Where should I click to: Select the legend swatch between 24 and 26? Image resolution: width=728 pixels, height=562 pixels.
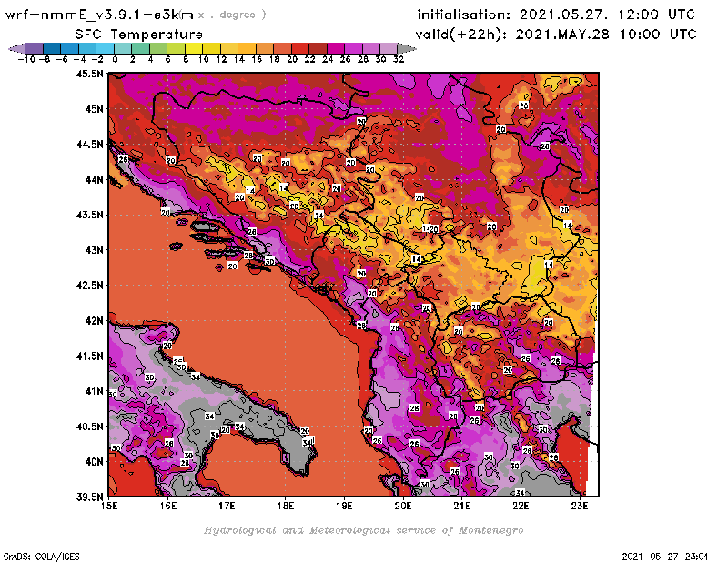[x=335, y=48]
